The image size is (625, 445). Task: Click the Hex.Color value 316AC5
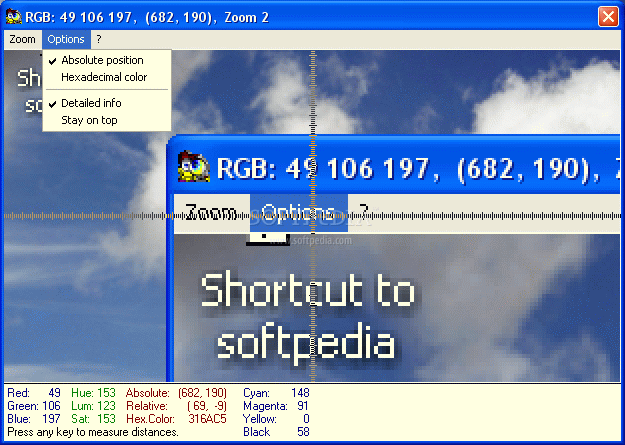click(x=207, y=419)
